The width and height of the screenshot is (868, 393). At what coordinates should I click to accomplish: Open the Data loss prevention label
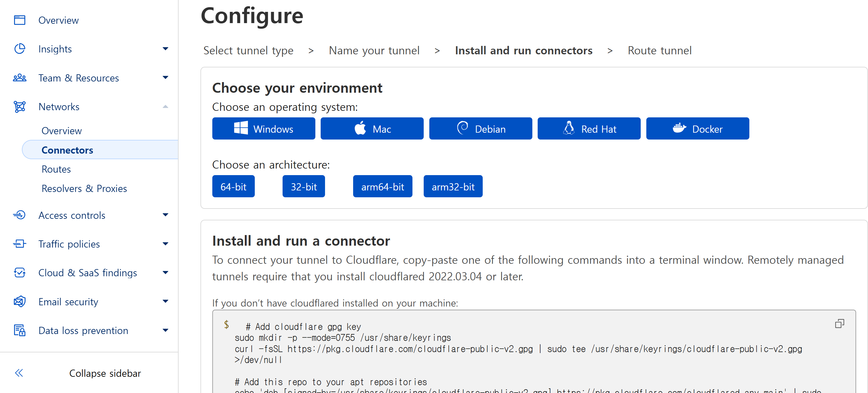pyautogui.click(x=83, y=330)
